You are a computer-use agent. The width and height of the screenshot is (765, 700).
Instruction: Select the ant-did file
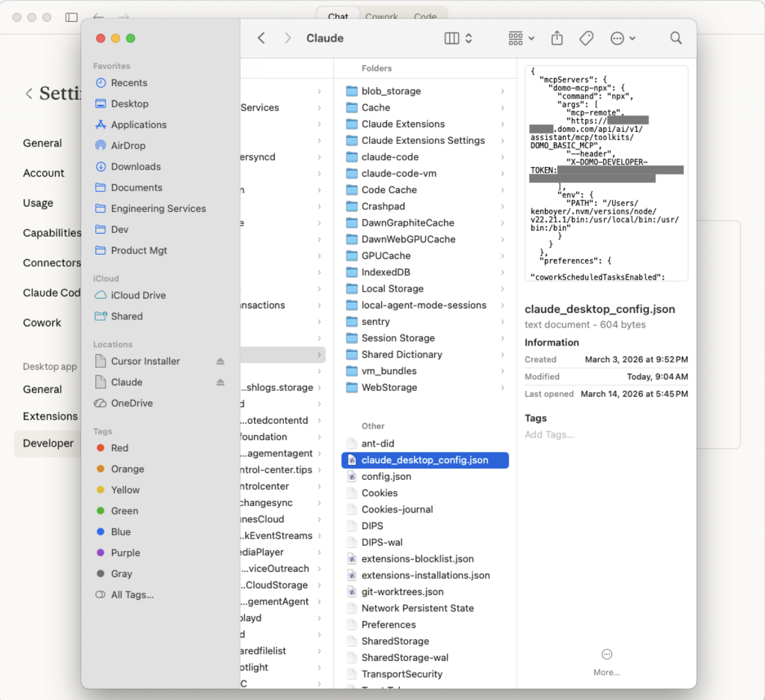click(x=425, y=443)
